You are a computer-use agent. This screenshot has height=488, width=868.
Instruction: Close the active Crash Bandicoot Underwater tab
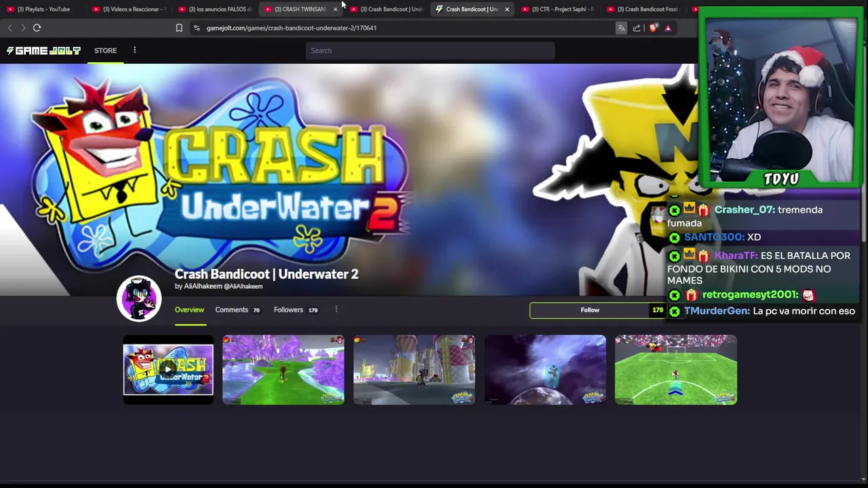click(x=507, y=9)
